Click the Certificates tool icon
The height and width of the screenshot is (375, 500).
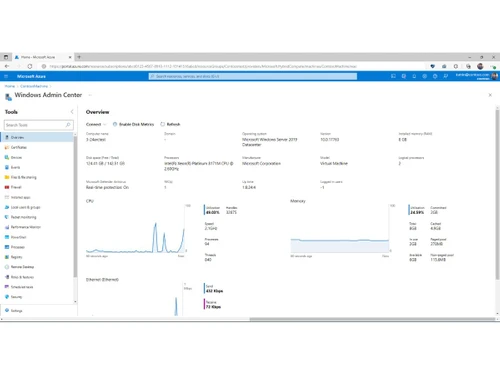7,147
